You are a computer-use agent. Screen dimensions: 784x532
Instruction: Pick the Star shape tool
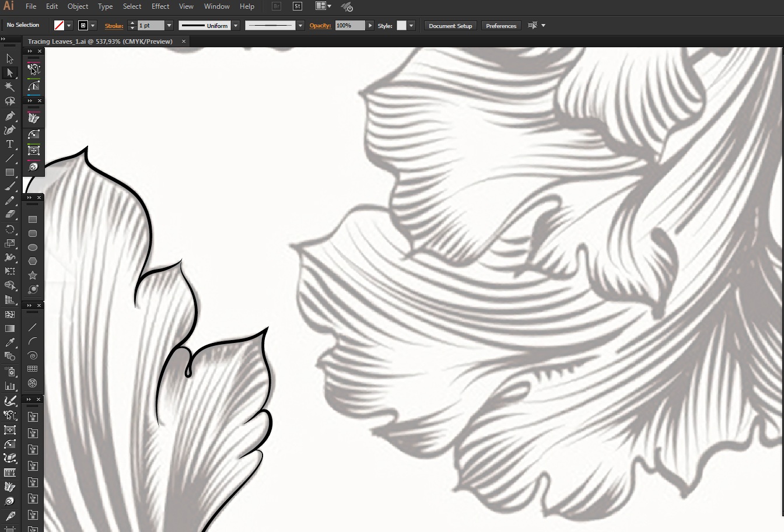(33, 275)
